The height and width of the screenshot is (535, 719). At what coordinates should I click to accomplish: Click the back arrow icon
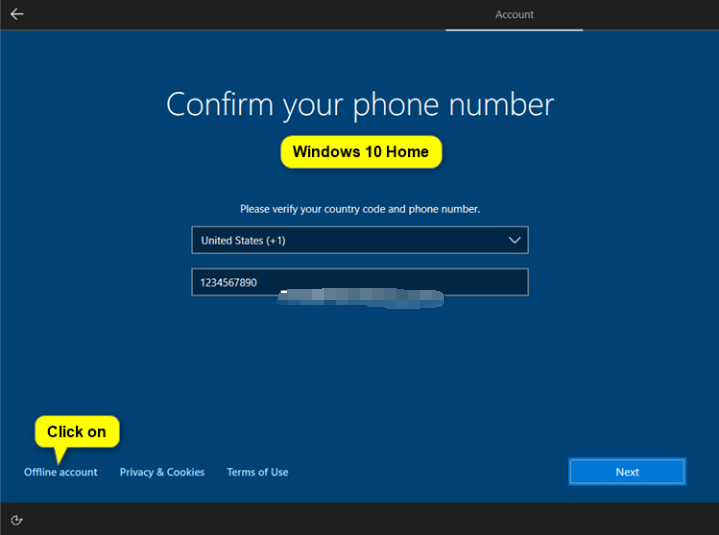(17, 14)
